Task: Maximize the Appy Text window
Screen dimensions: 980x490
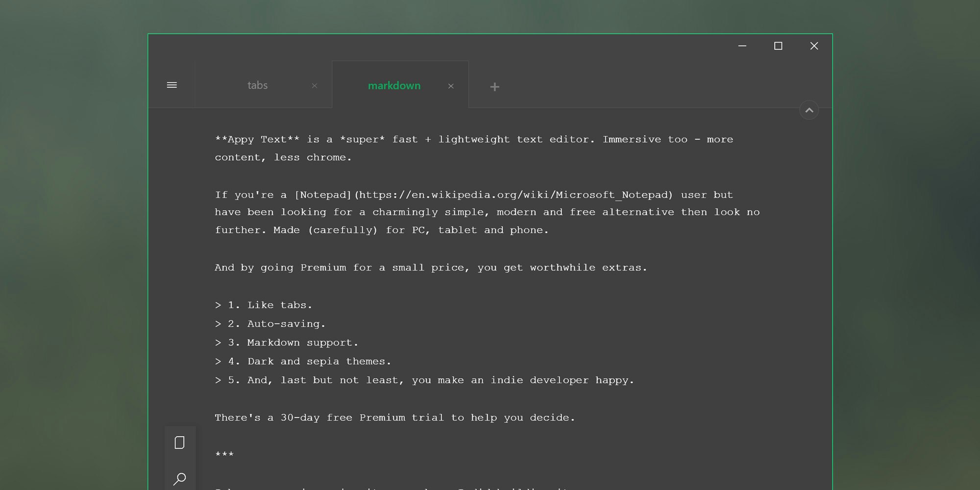Action: 779,46
